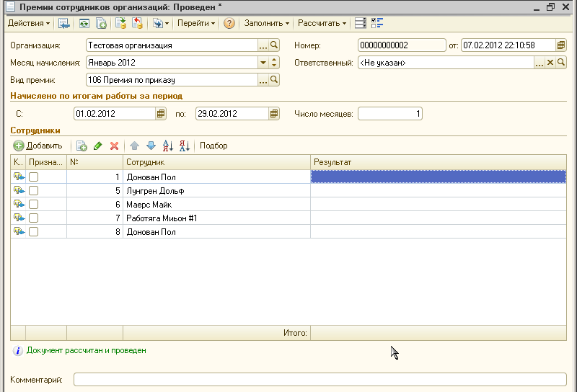Open the Заполнить menu
Screen dimensions: 577x392
[267, 23]
